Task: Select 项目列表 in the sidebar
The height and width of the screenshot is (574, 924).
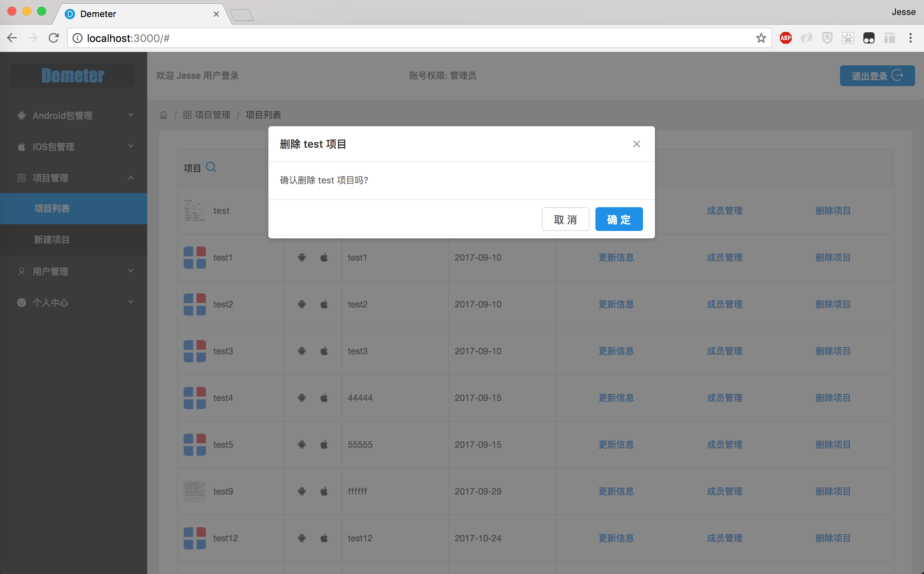Action: 52,208
